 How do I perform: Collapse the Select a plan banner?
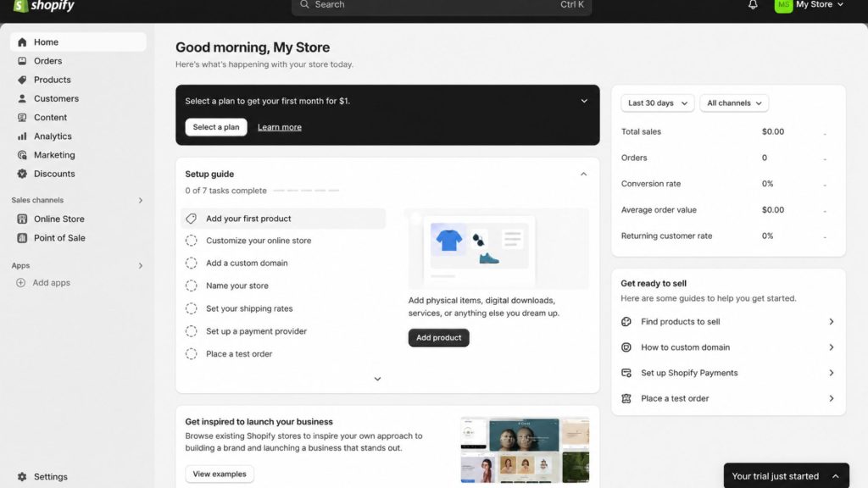(x=584, y=101)
